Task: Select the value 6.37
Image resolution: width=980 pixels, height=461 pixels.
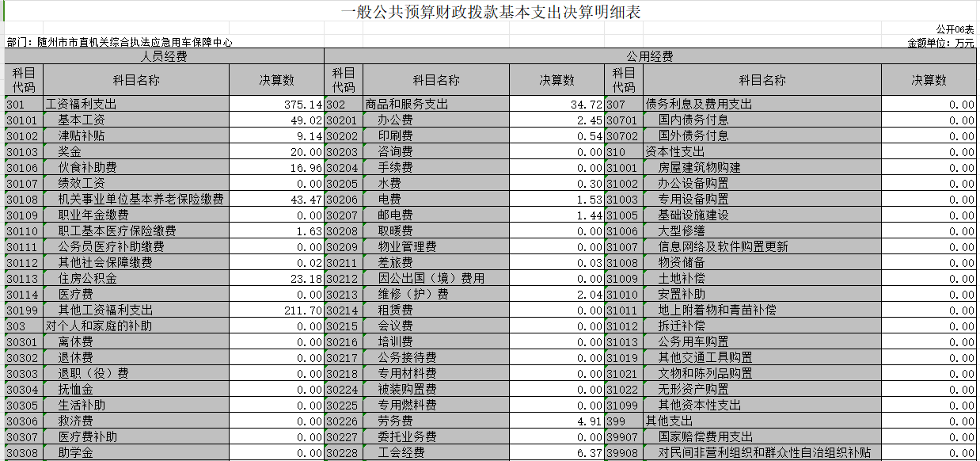Action: [x=556, y=452]
